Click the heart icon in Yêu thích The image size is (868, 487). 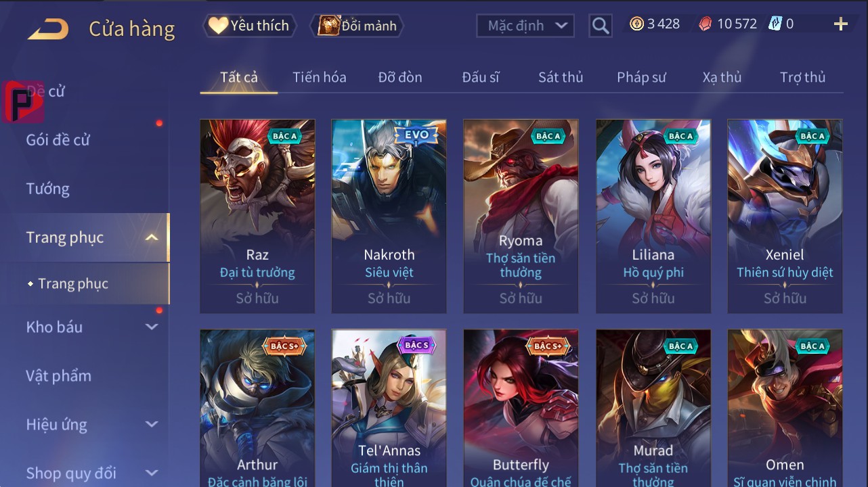coord(218,26)
